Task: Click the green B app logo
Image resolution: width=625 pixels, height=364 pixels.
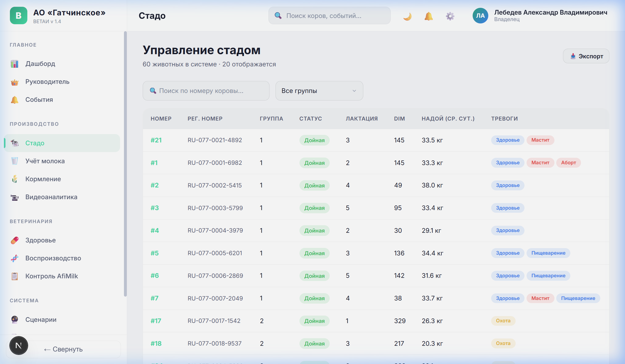Action: coord(18,16)
